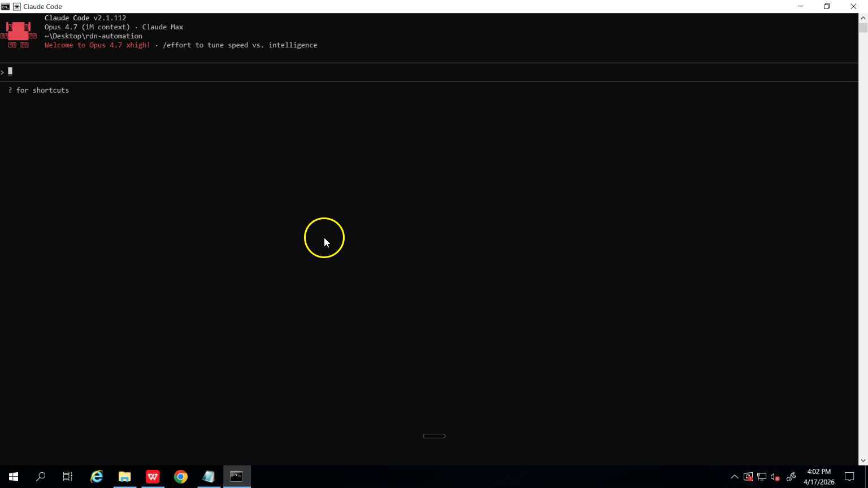The image size is (868, 488).
Task: Open the Windows Ink Workspace pen icon
Action: tap(791, 477)
